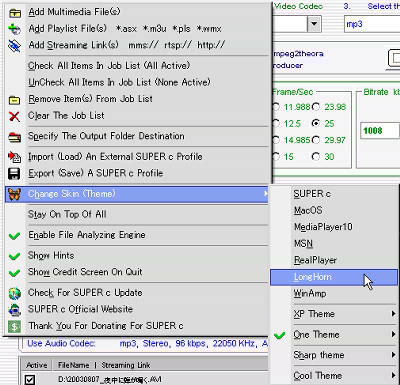
Task: Select the 29.97 frame rate radio button
Action: point(316,140)
